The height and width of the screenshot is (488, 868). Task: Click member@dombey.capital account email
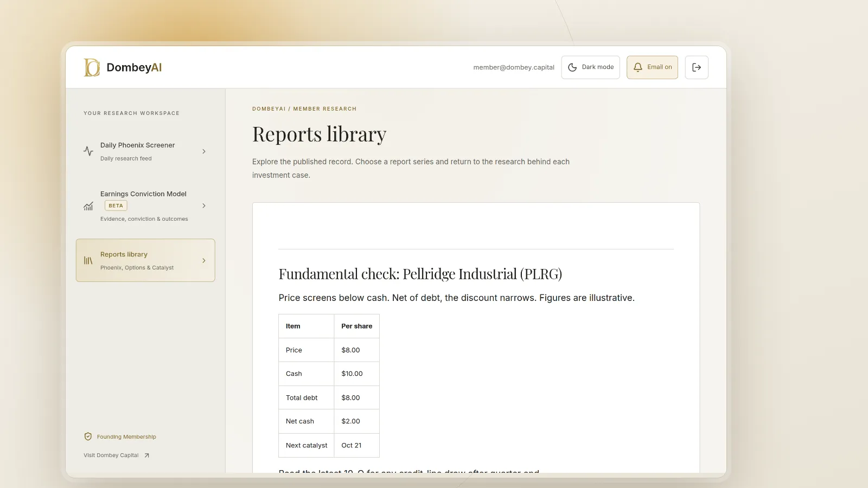click(x=514, y=68)
